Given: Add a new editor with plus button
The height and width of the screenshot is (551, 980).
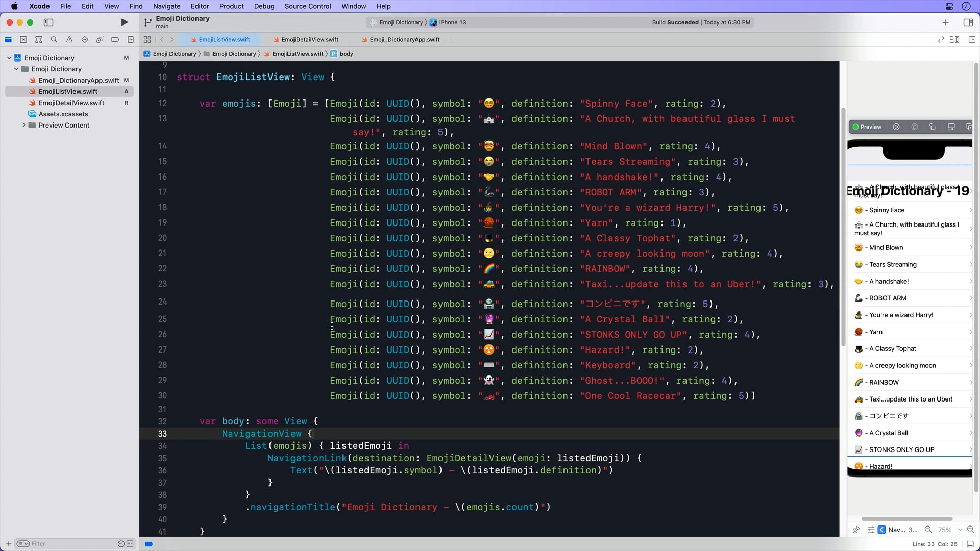Looking at the screenshot, I should [x=946, y=22].
